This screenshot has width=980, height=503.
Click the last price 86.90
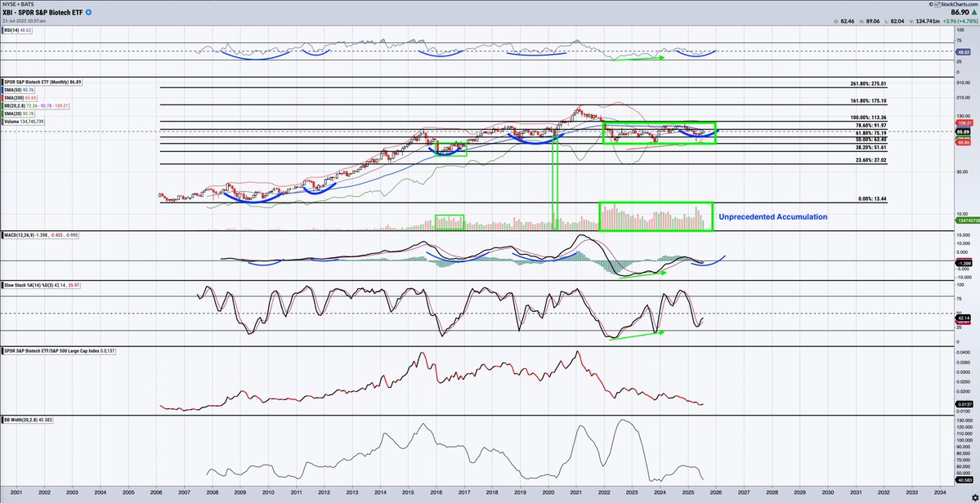960,12
